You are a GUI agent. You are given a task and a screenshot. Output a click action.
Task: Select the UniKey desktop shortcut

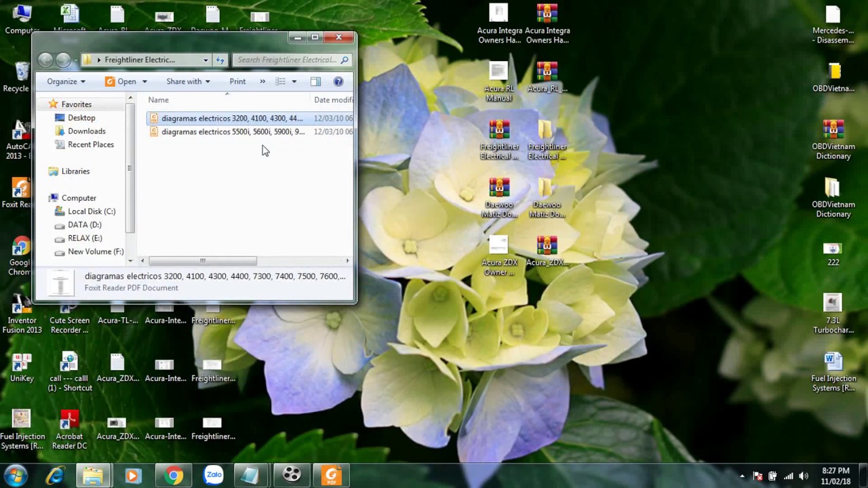click(22, 367)
